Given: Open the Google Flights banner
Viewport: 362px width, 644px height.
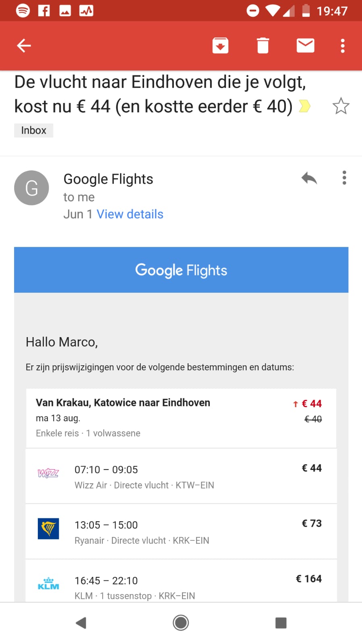Looking at the screenshot, I should coord(181,270).
